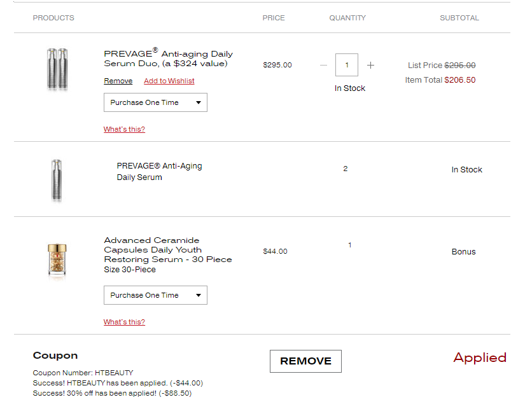
Task: Click the QUANTITY column header
Action: tap(347, 18)
